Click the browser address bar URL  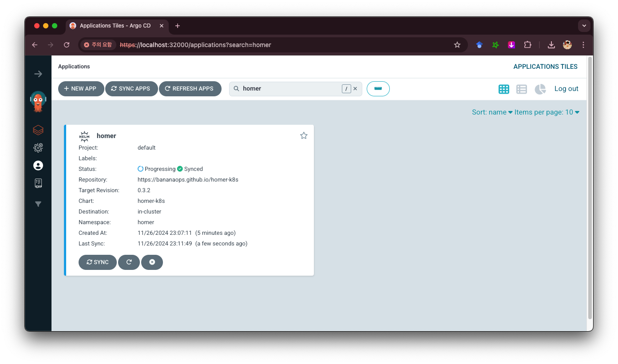pyautogui.click(x=195, y=45)
